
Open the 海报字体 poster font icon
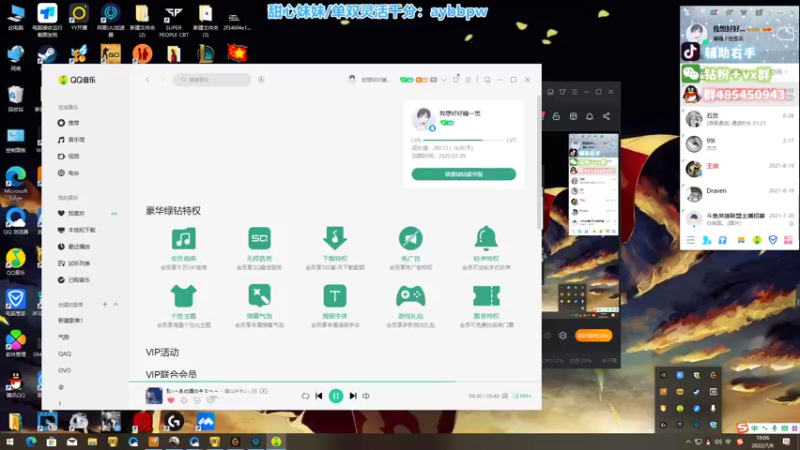point(335,296)
